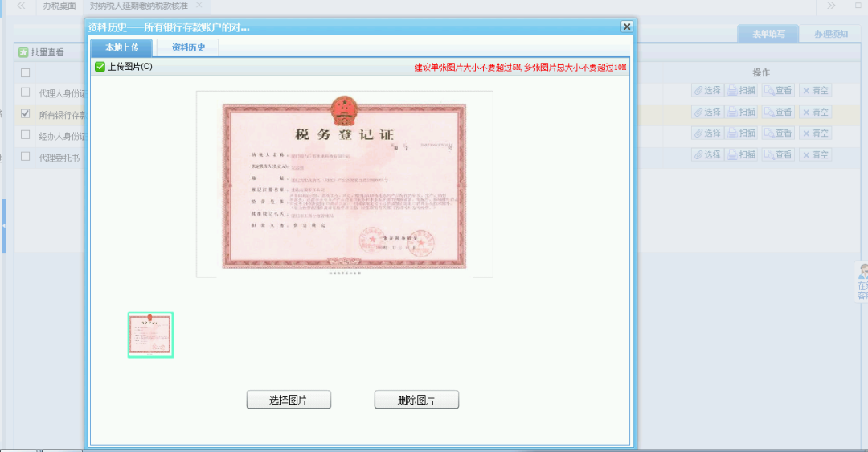Select the 对纳税人延期缴纳税款核准 tab
Viewport: 868px width, 452px height.
click(x=139, y=6)
